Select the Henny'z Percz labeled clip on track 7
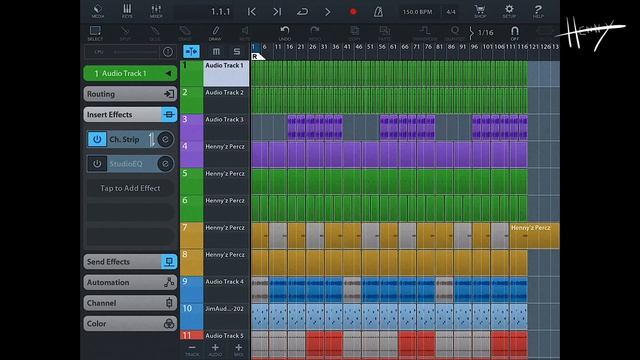640x360 pixels. tap(535, 236)
